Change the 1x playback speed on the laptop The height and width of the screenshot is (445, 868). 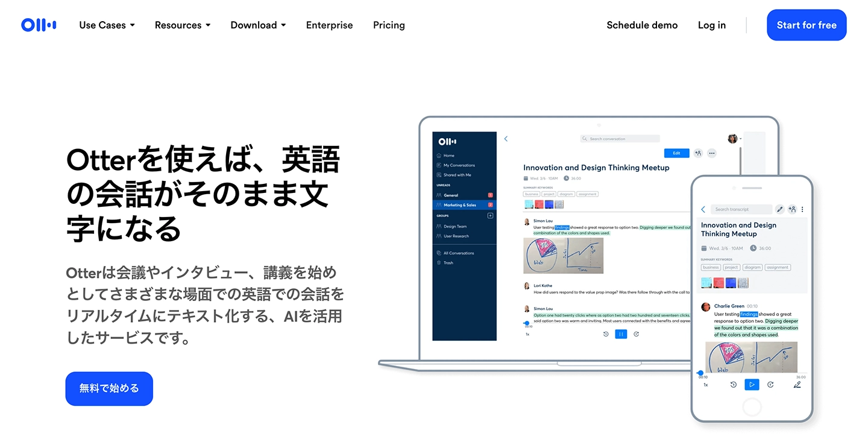point(527,334)
